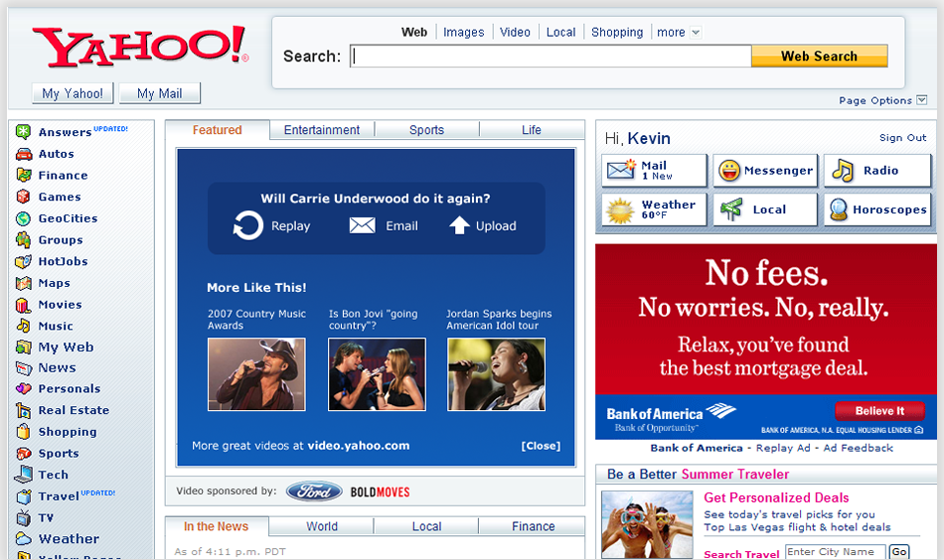Click the Travel suitcase icon

[24, 496]
